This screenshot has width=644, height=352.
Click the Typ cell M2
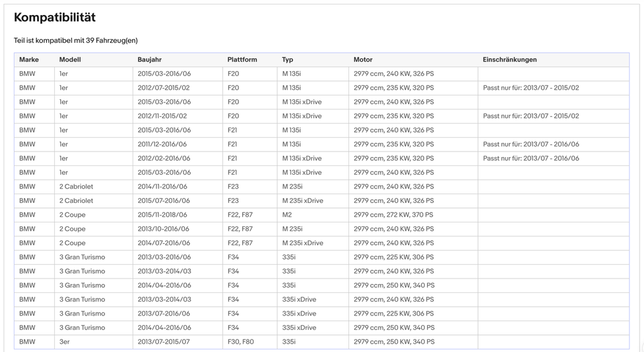click(x=287, y=215)
